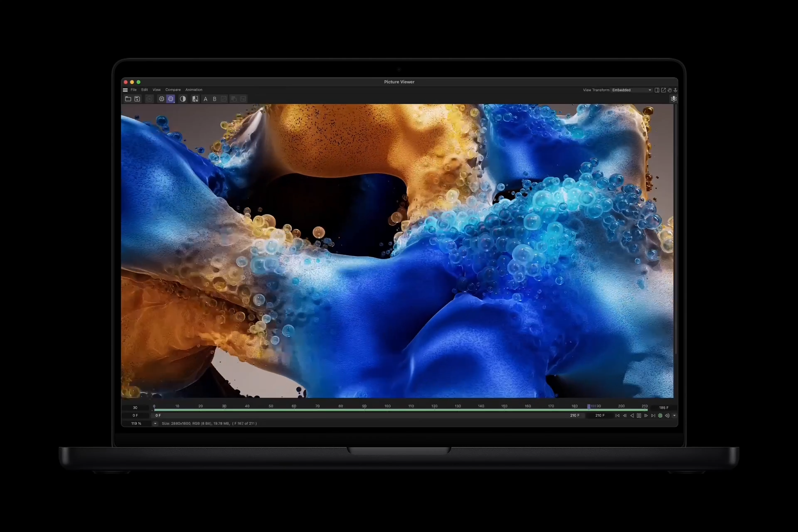The width and height of the screenshot is (798, 532).
Task: Open the playback options chevron at bottom right
Action: click(674, 416)
